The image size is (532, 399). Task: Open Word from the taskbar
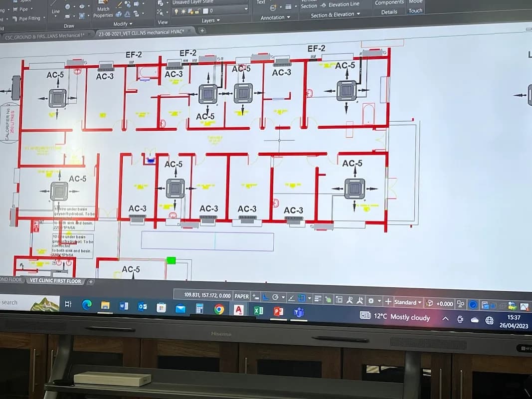tap(124, 306)
